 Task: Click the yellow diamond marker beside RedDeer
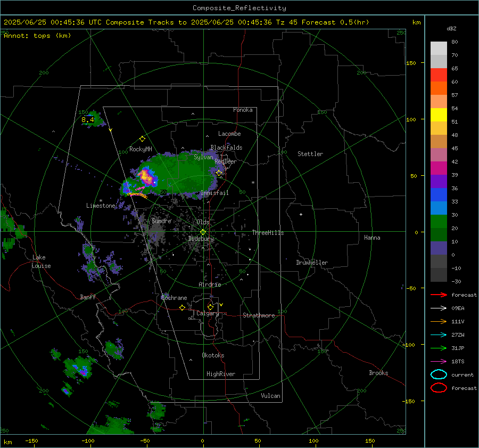219,173
